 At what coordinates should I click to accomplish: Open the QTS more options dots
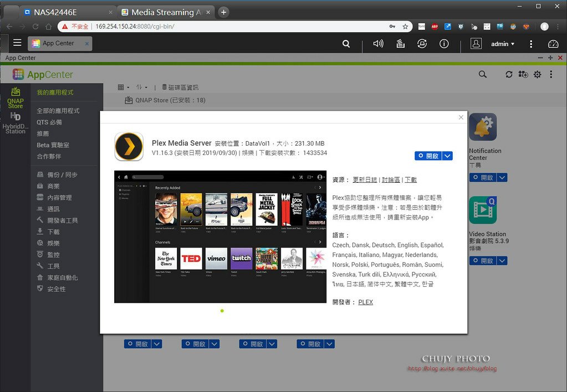(x=531, y=44)
